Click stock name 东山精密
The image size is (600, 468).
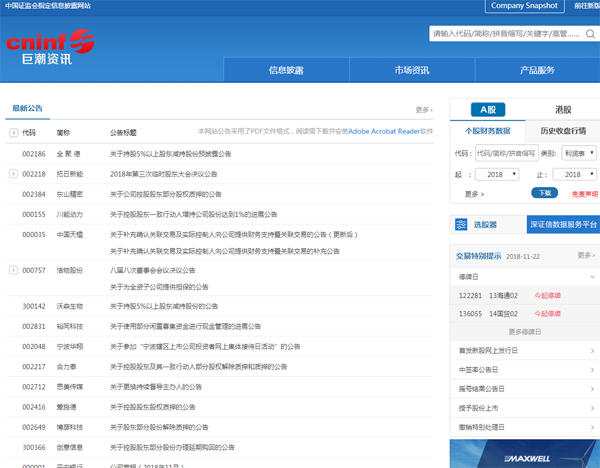tap(70, 194)
